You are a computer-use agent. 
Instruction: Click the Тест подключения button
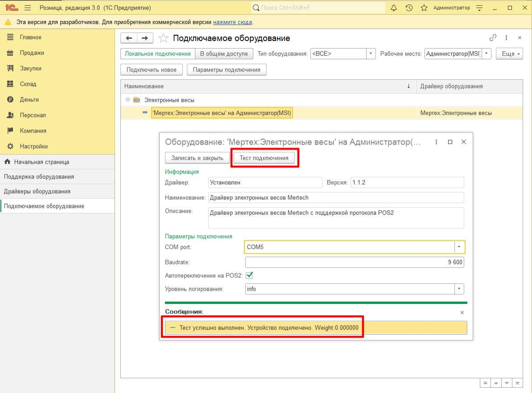tap(264, 158)
